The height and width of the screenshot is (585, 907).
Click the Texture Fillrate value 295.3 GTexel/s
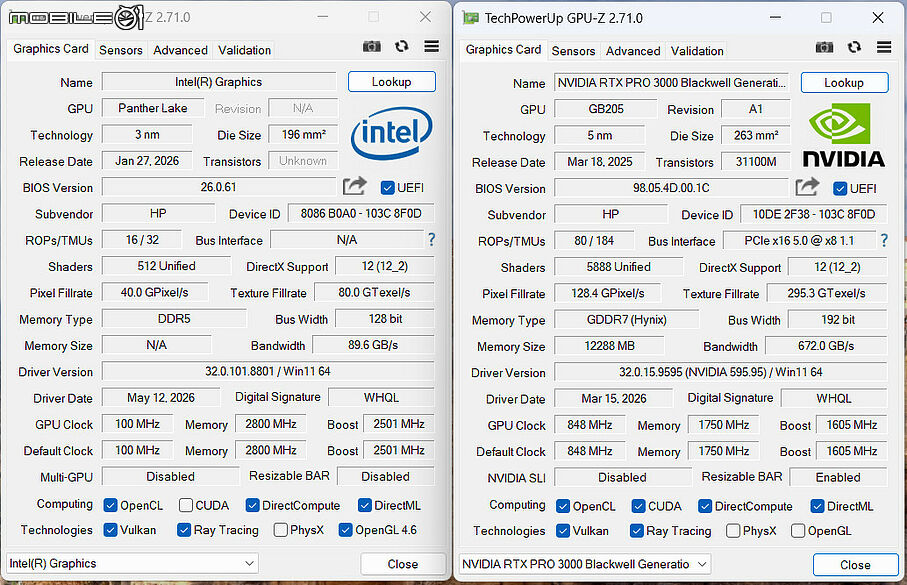coord(827,293)
